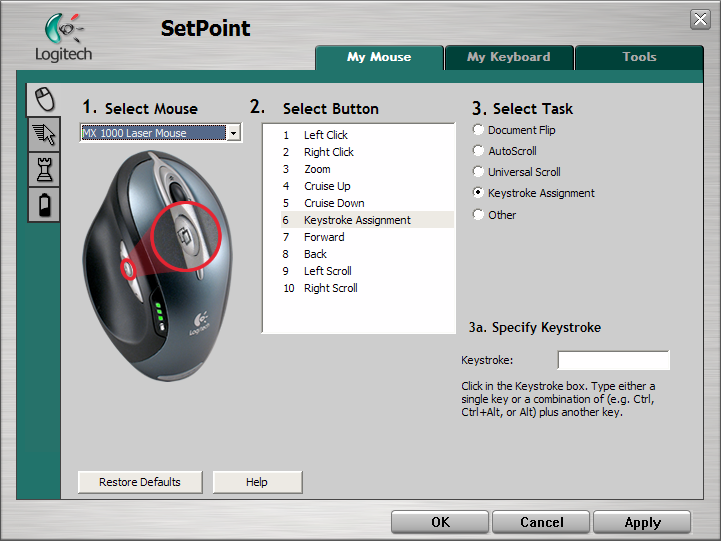
Task: Switch to the My Keyboard tab
Action: pos(508,57)
